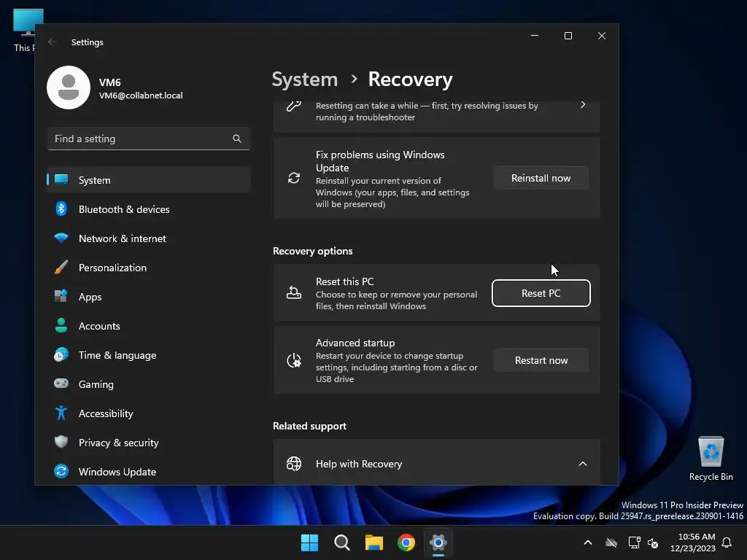Click the cloud OneDrive tray icon
Image resolution: width=747 pixels, height=560 pixels.
coord(611,542)
